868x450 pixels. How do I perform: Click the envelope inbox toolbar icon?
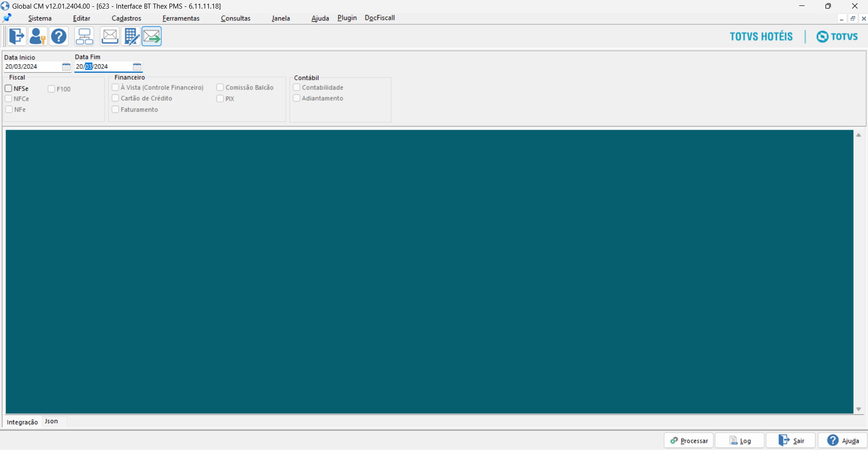point(110,36)
